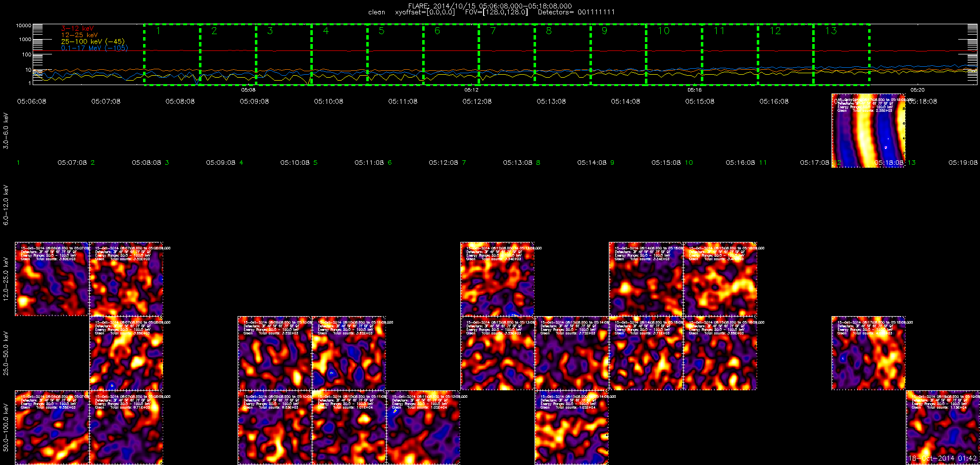980x465 pixels.
Task: Click the orange '12-25 keV' legend entry
Action: 79,35
